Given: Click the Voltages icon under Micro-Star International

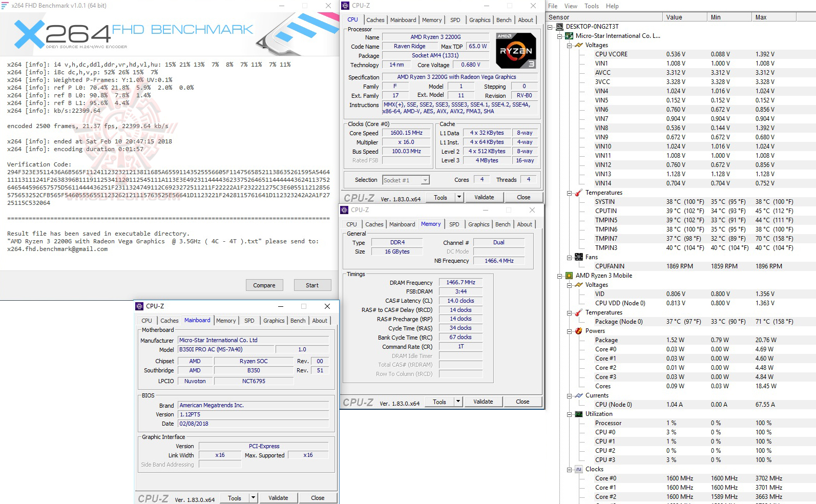Looking at the screenshot, I should pyautogui.click(x=579, y=45).
